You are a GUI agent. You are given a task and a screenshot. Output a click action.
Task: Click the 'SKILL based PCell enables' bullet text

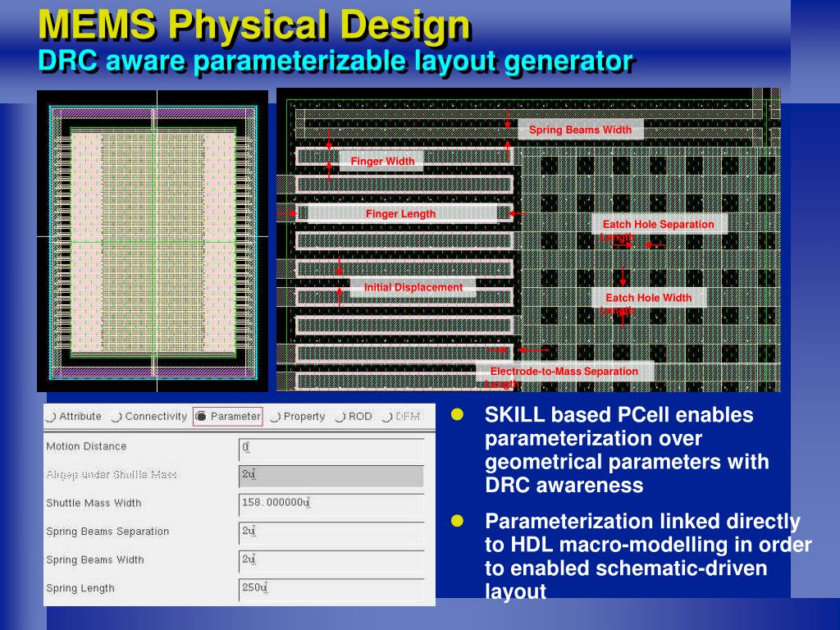(x=619, y=415)
